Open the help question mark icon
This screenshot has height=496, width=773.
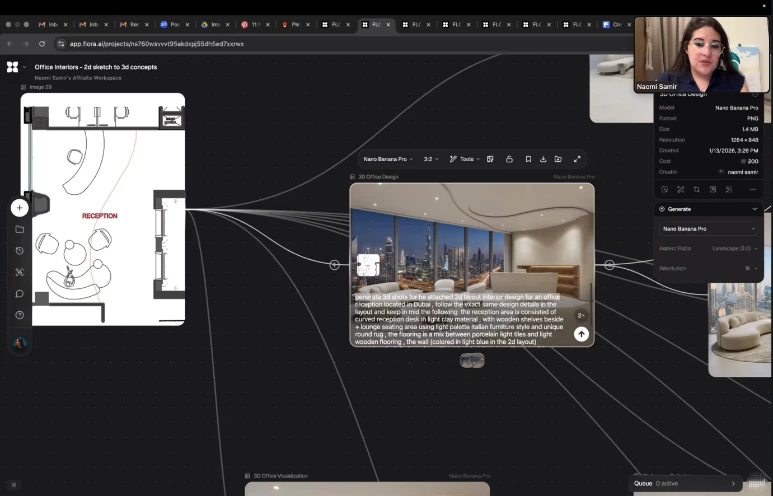(x=19, y=315)
